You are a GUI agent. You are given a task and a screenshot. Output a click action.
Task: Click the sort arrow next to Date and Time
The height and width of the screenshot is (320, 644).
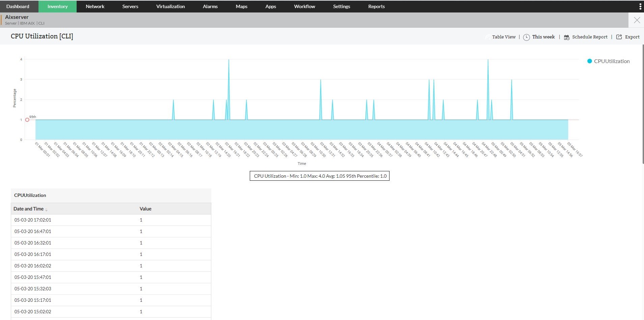(46, 209)
